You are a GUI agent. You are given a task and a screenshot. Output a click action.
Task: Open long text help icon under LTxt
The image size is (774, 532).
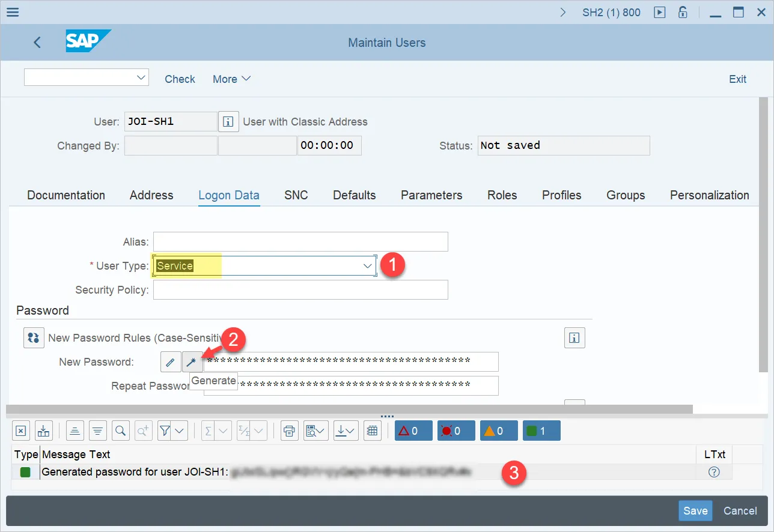pos(714,472)
